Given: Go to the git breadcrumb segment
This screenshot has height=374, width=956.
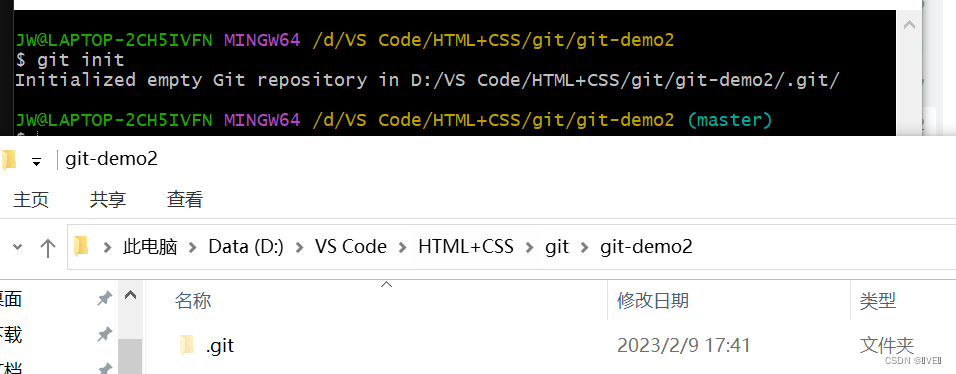Looking at the screenshot, I should coord(557,246).
